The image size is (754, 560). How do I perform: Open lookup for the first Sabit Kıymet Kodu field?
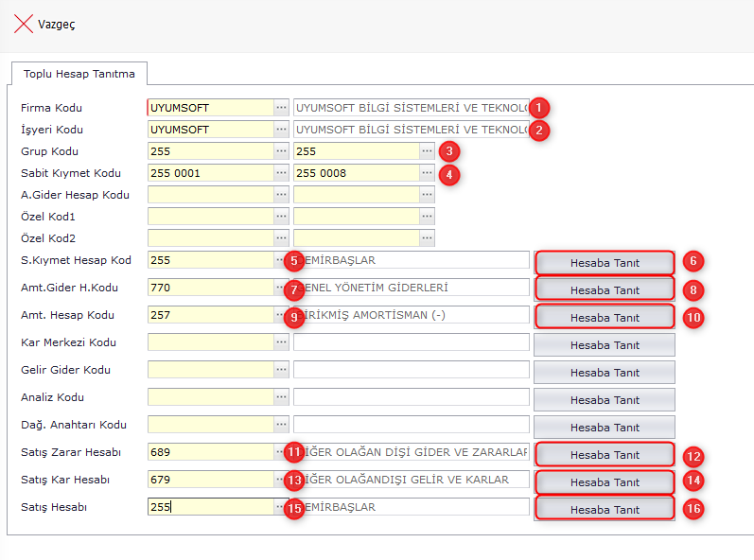(281, 173)
